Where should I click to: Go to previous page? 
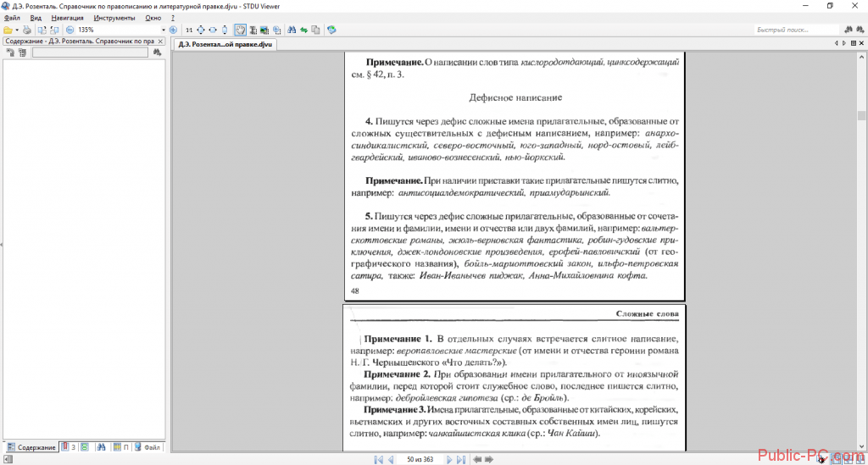coord(391,459)
